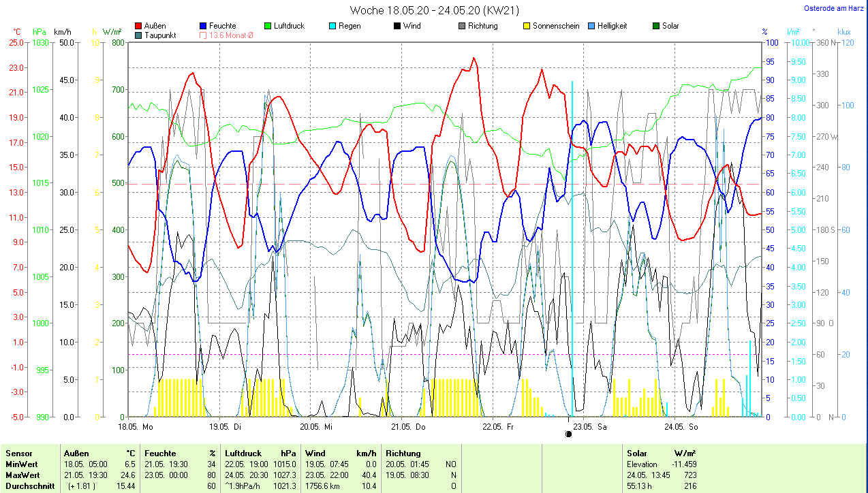Viewport: 868px width, 493px height.
Task: Click the light-blue Helligkeit legend square
Action: coord(591,26)
